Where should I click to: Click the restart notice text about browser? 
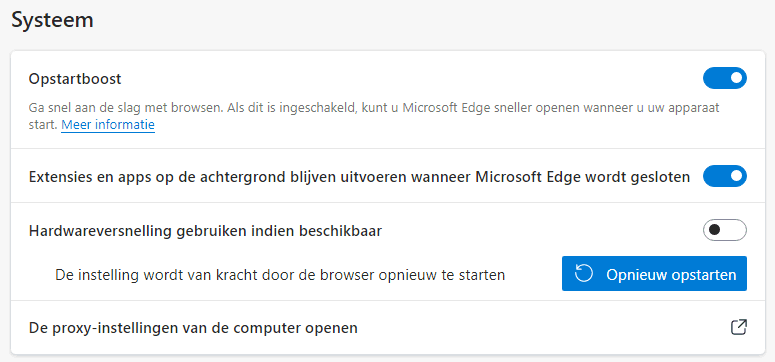280,274
